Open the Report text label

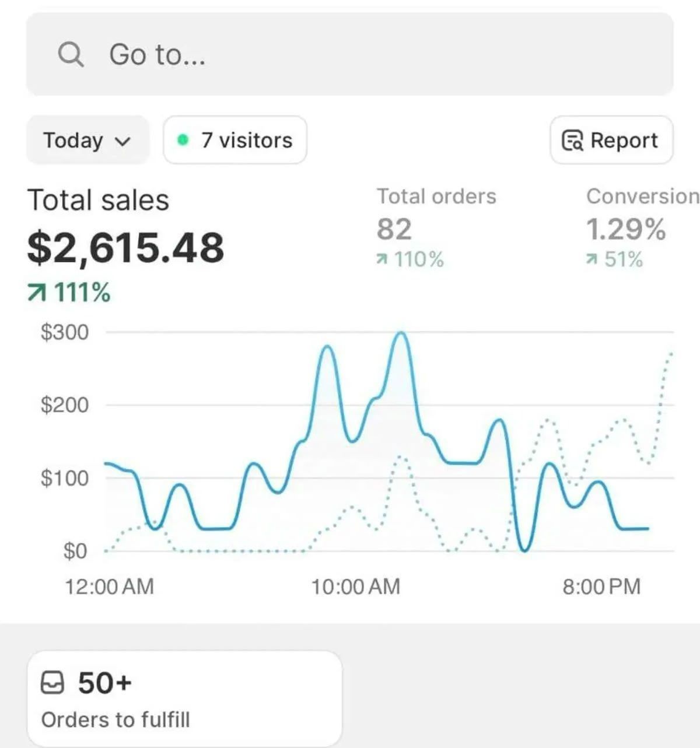[624, 141]
